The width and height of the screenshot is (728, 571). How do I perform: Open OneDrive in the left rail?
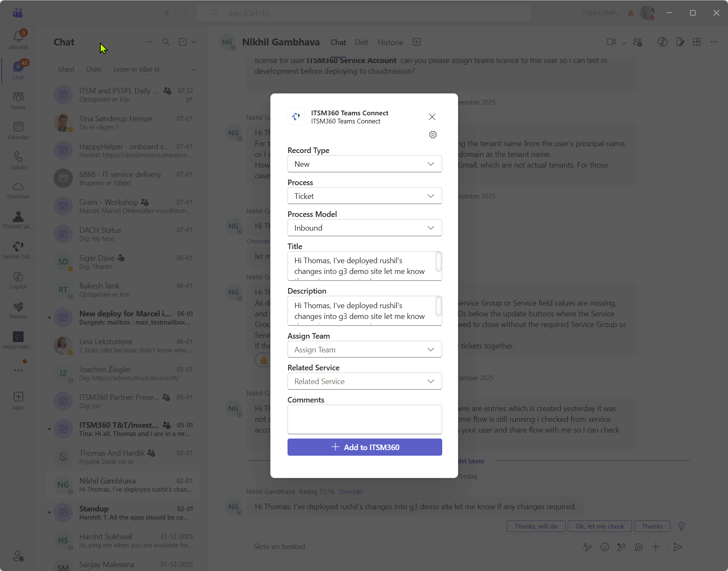18,190
